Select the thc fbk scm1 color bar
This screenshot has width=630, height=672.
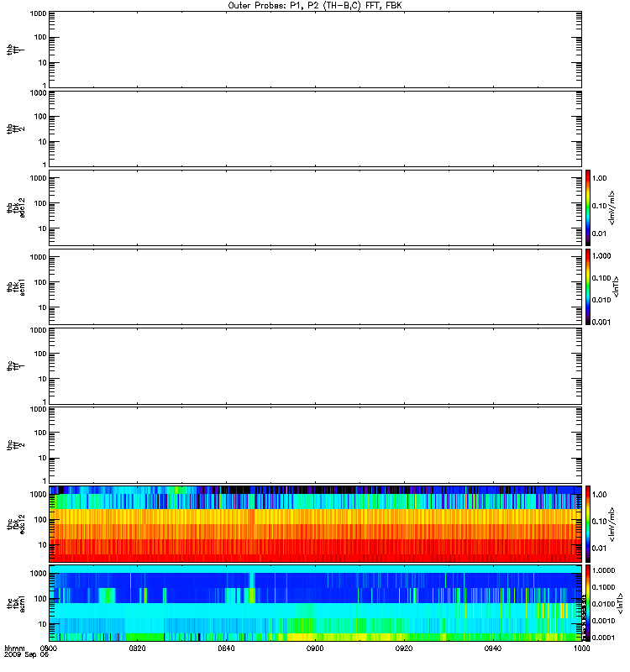click(x=588, y=603)
